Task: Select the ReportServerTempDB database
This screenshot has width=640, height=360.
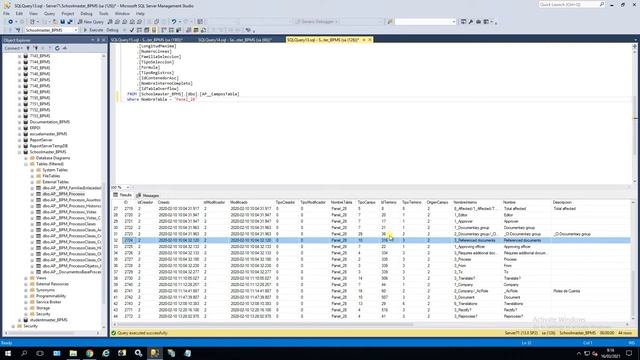Action: point(49,146)
